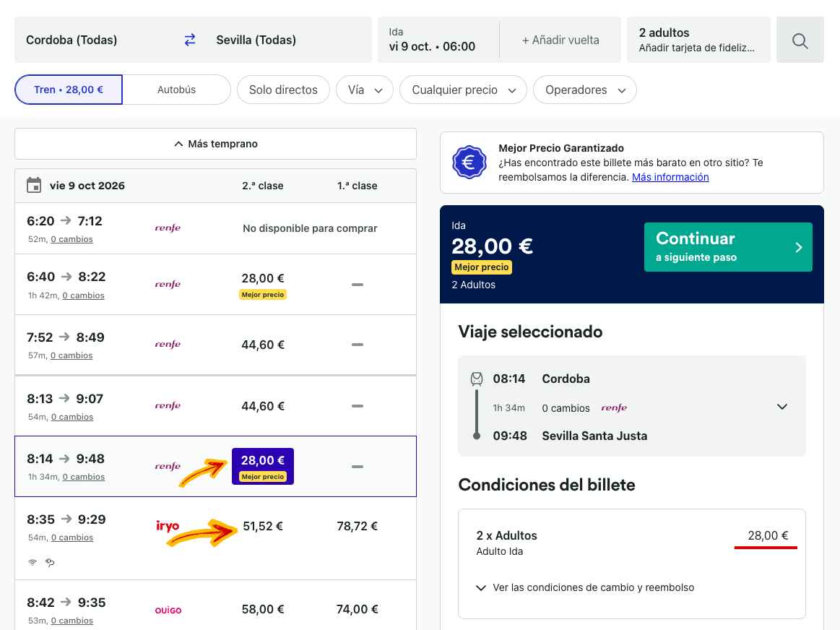Click the 2.ª clase column header
Screen dimensions: 840x630
[262, 186]
